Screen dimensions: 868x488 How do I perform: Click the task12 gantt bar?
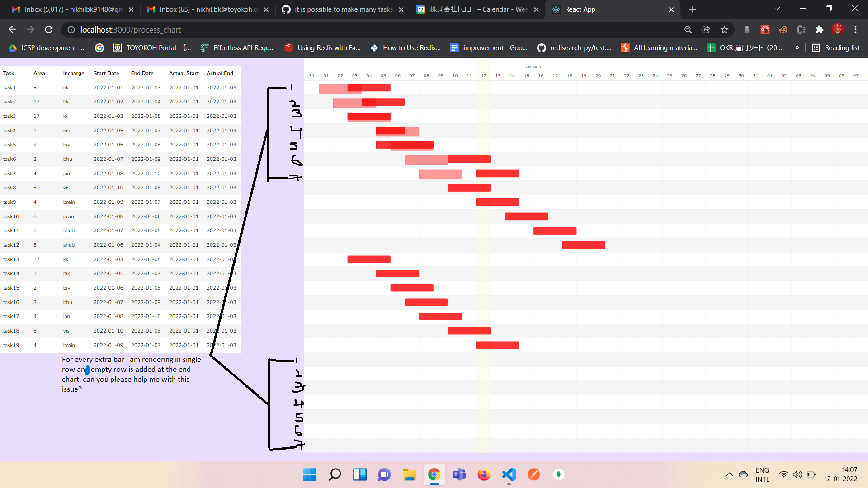point(583,245)
